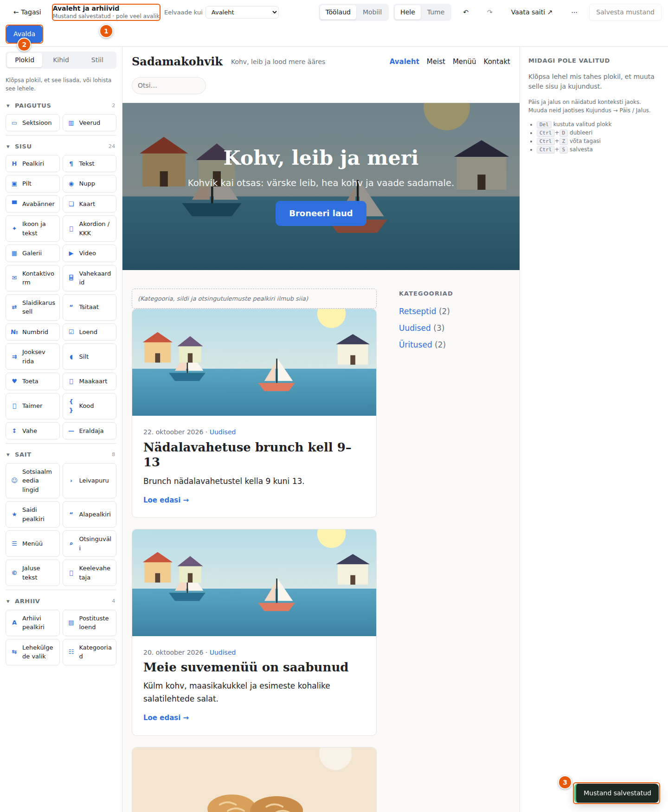
Task: Click the Broneeri laud hero button
Action: (321, 213)
